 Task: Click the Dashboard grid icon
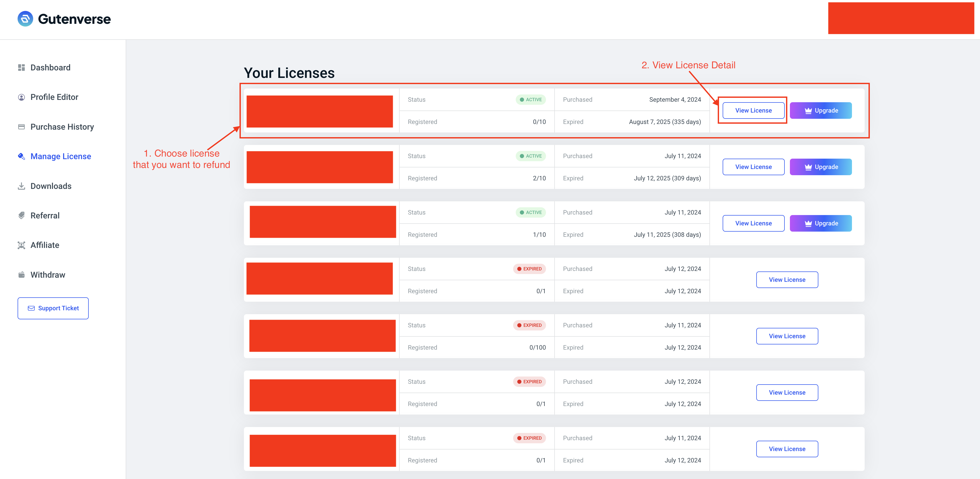pyautogui.click(x=21, y=67)
